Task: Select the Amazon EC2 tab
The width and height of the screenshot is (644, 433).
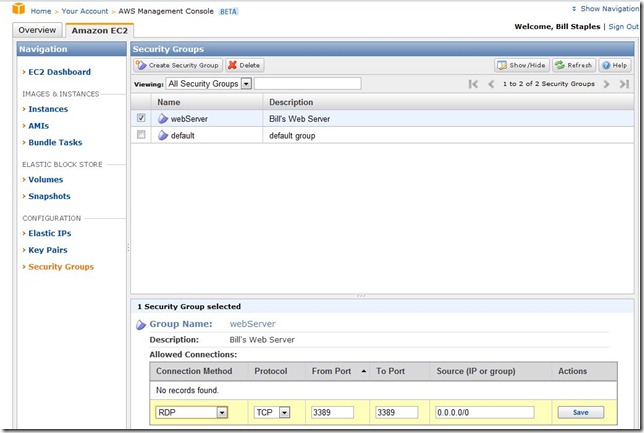Action: tap(99, 30)
